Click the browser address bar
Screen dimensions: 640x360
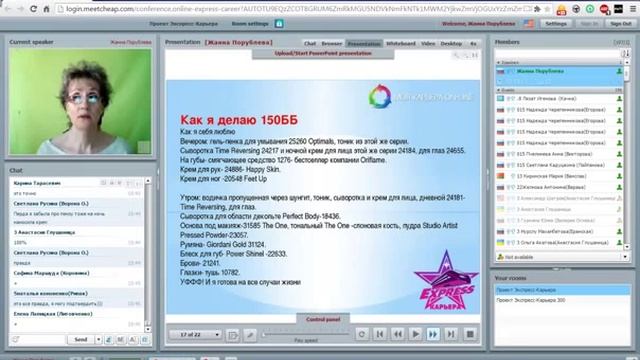[294, 9]
